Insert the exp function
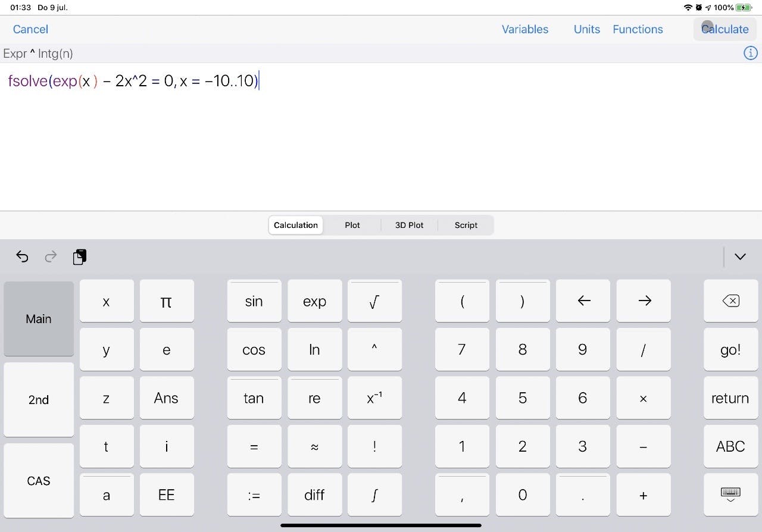The height and width of the screenshot is (532, 762). coord(314,301)
